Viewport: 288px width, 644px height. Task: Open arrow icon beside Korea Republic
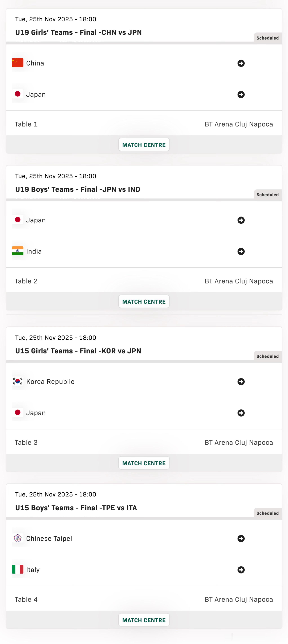click(x=241, y=382)
